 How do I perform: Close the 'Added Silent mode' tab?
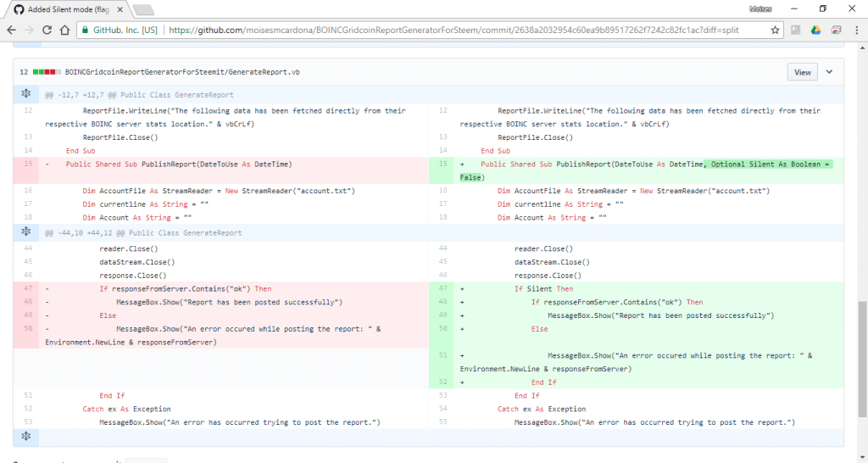coord(120,9)
